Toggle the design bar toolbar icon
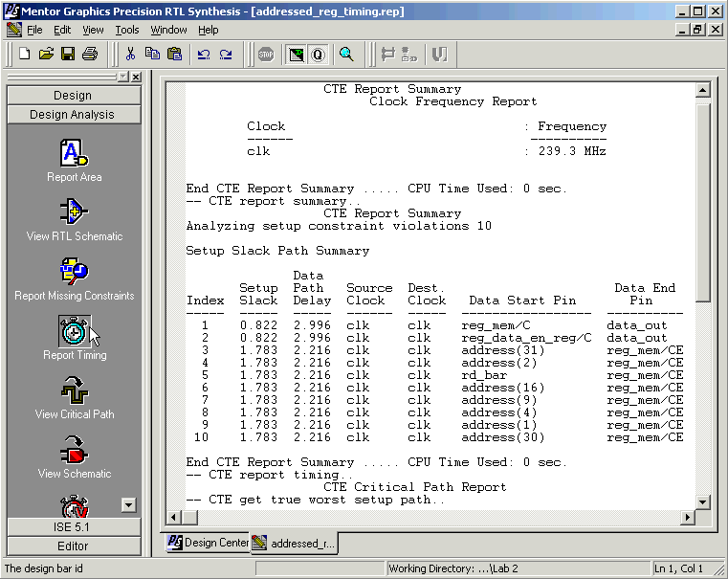Screen dimensions: 728x579 (x=297, y=55)
